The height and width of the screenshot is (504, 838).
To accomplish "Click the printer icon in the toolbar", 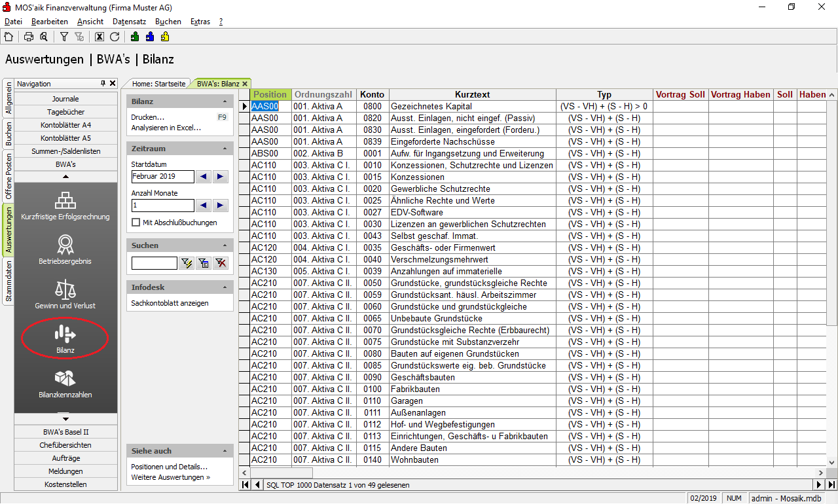I will point(29,37).
